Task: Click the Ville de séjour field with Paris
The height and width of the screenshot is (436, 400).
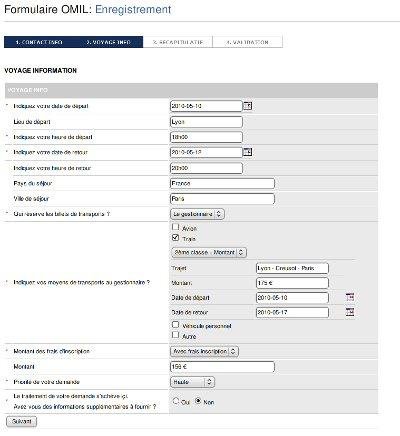Action: tap(222, 199)
